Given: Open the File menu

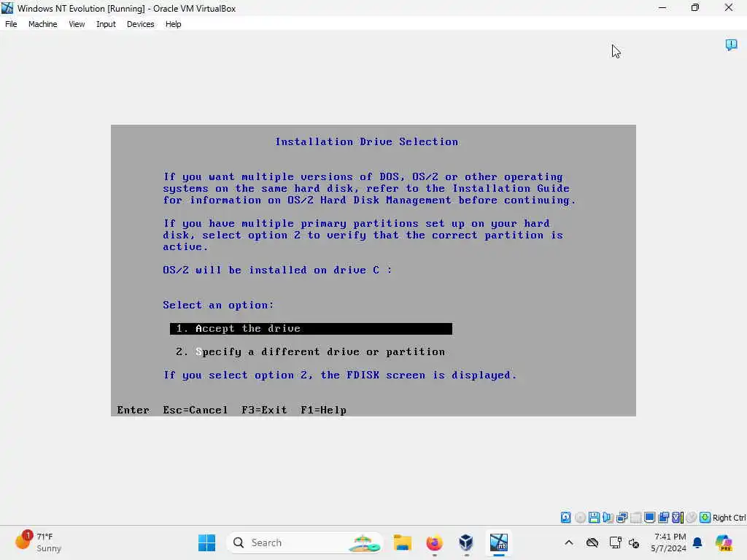Looking at the screenshot, I should tap(11, 24).
